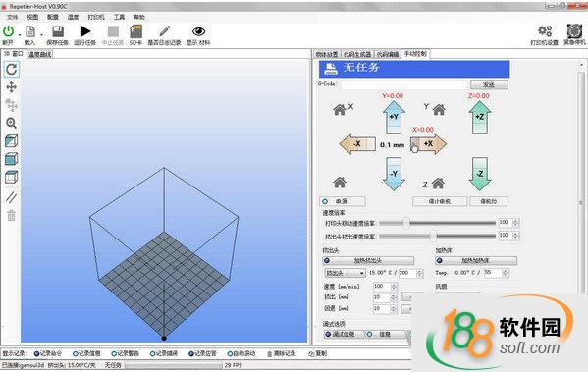This screenshot has height=372, width=588.
Task: Toggle the heat extruder button
Action: point(368,260)
